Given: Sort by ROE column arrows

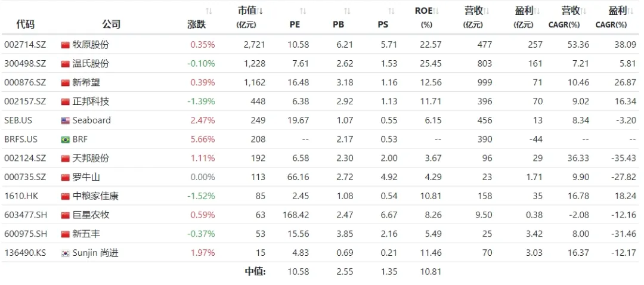Looking at the screenshot, I should (x=436, y=11).
